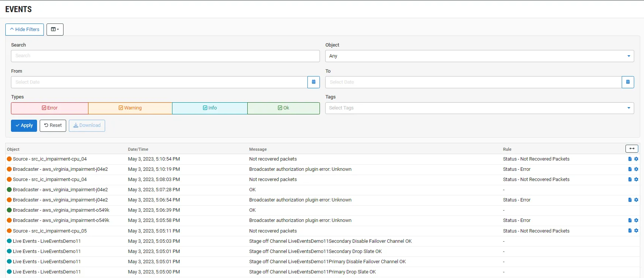The width and height of the screenshot is (644, 278).
Task: Open gear settings for the 5:05:58 PM event
Action: (x=636, y=220)
